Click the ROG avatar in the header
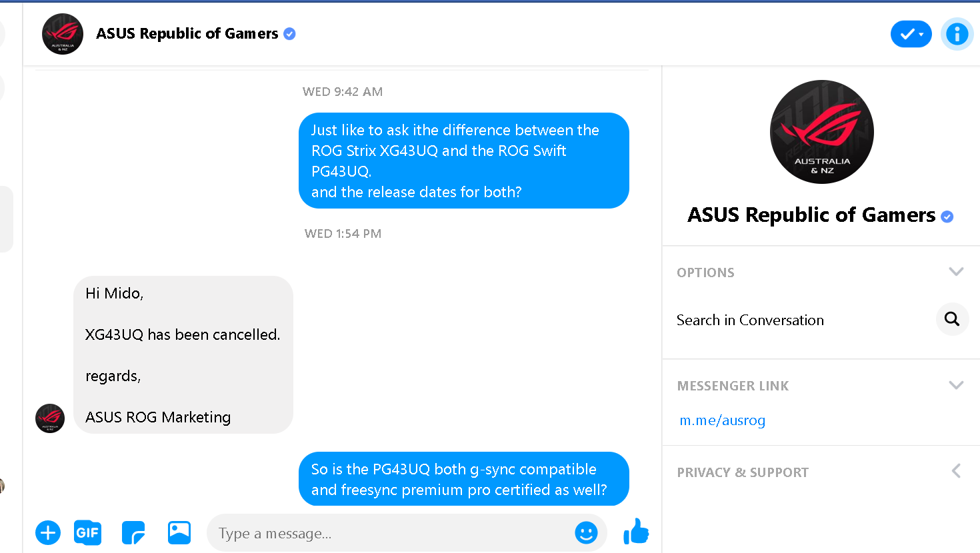 point(63,34)
